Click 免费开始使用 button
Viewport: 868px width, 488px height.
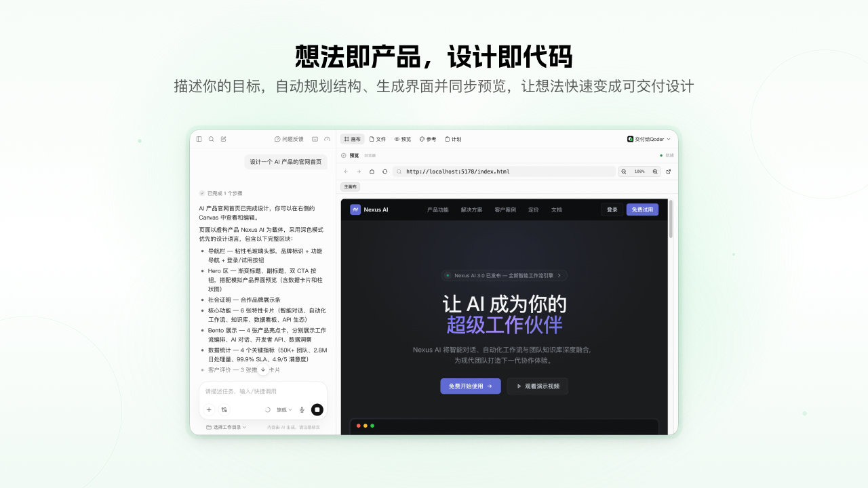[x=471, y=386]
